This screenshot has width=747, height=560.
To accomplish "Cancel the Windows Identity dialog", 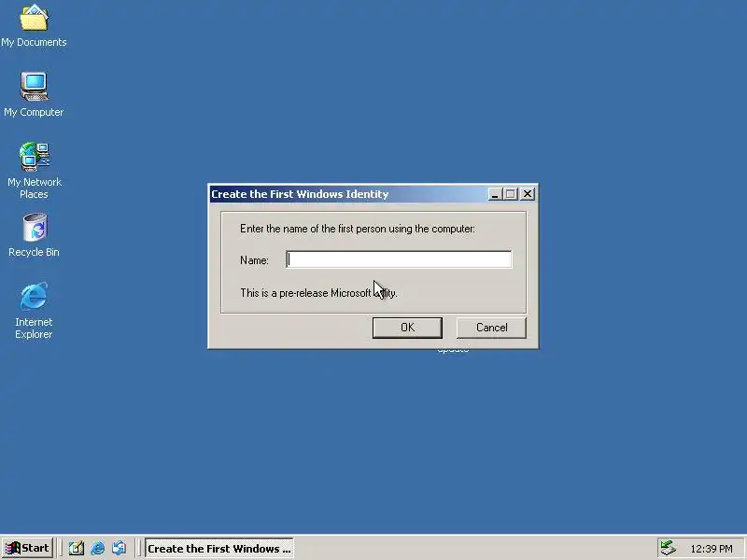I will point(491,328).
